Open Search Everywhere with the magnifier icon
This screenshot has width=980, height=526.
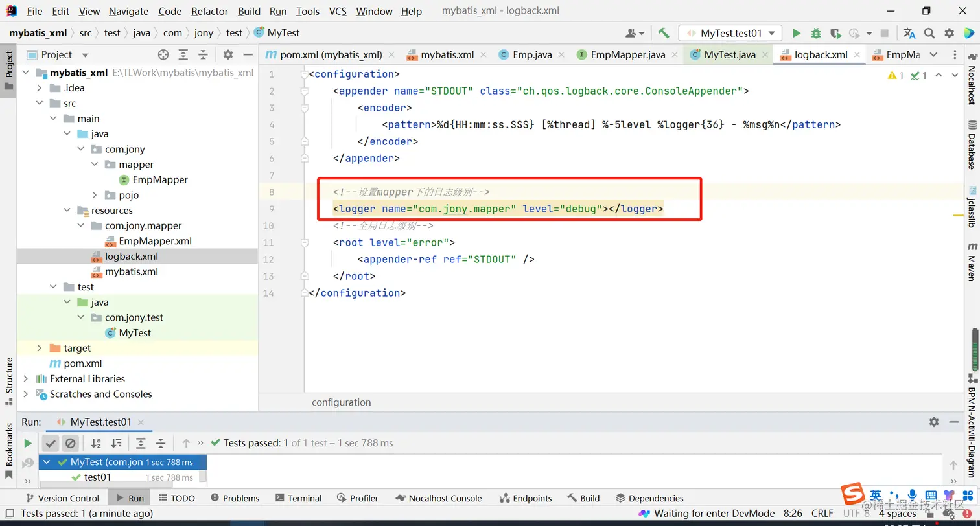tap(929, 33)
